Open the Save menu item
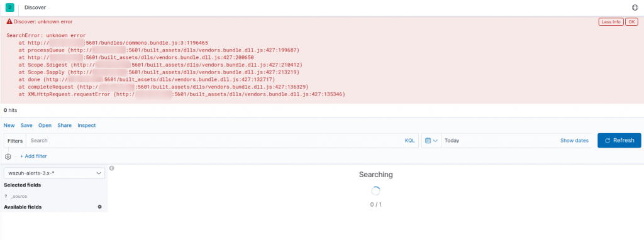This screenshot has width=644, height=240. coord(26,126)
